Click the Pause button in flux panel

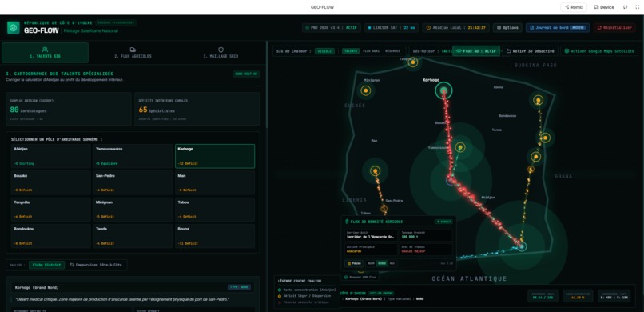point(354,263)
